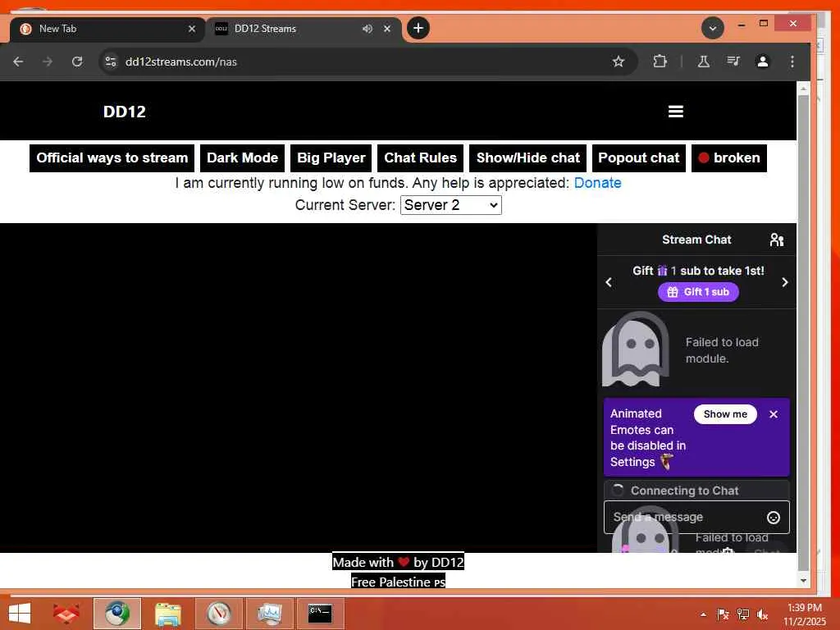Open the red box app on taskbar

[66, 614]
